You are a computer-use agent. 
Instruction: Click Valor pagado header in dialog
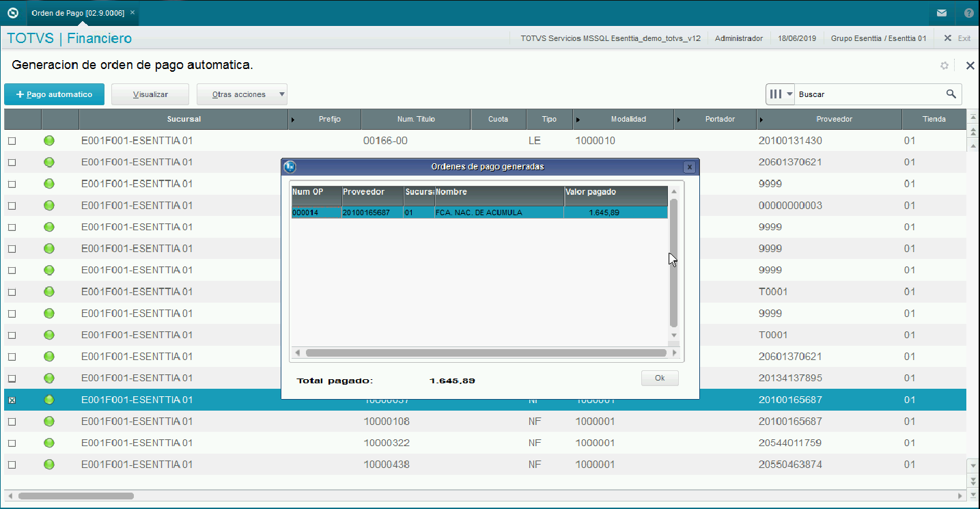(x=615, y=196)
